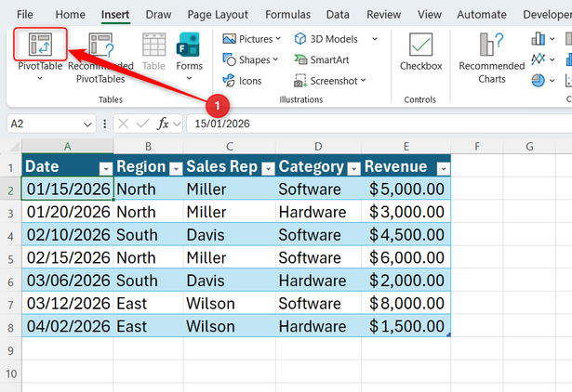Open Recommended PivotTables
Viewport: 572px width, 392px height.
click(100, 58)
